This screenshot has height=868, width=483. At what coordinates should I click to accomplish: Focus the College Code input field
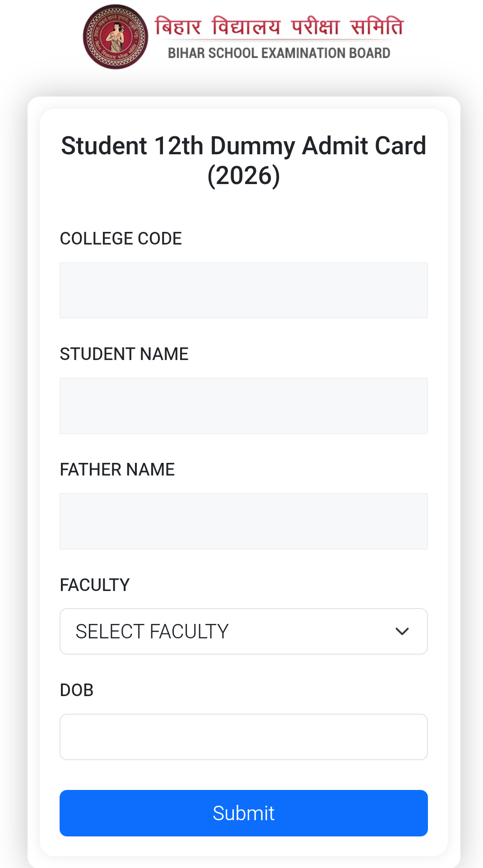tap(244, 291)
